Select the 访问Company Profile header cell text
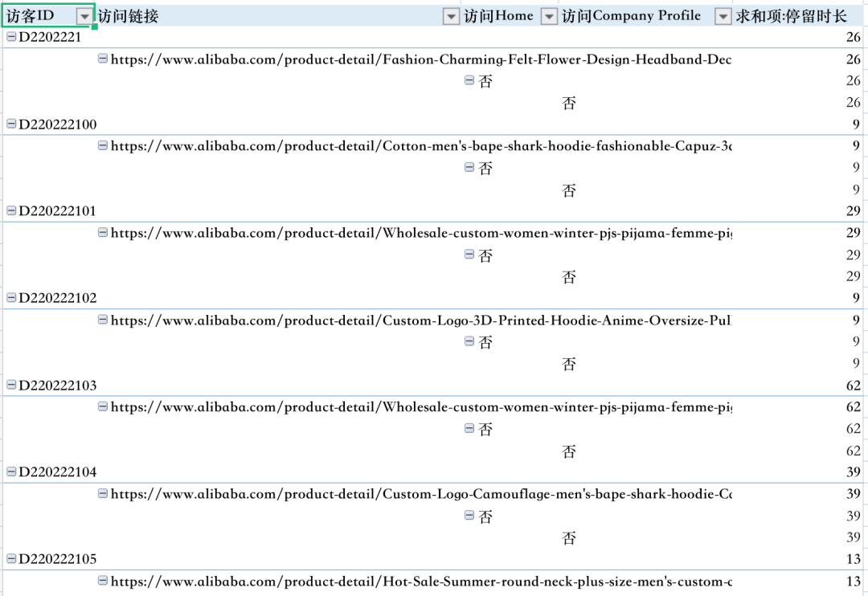 point(632,16)
